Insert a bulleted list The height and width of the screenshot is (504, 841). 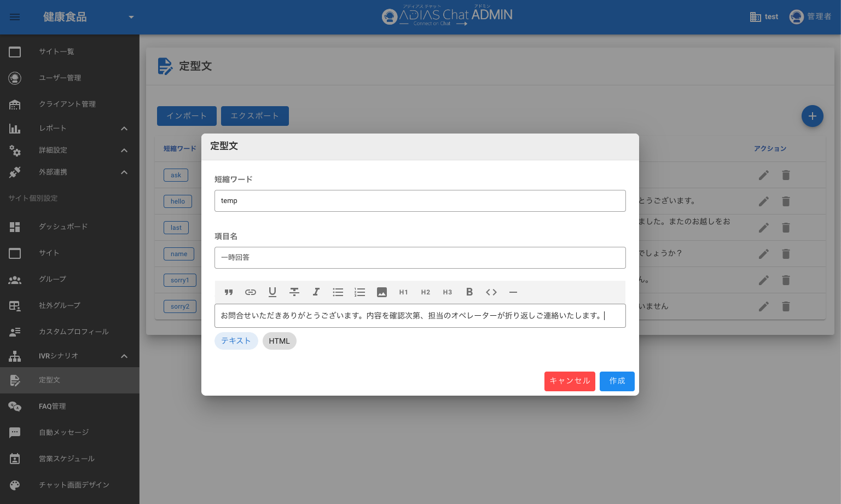click(x=338, y=292)
